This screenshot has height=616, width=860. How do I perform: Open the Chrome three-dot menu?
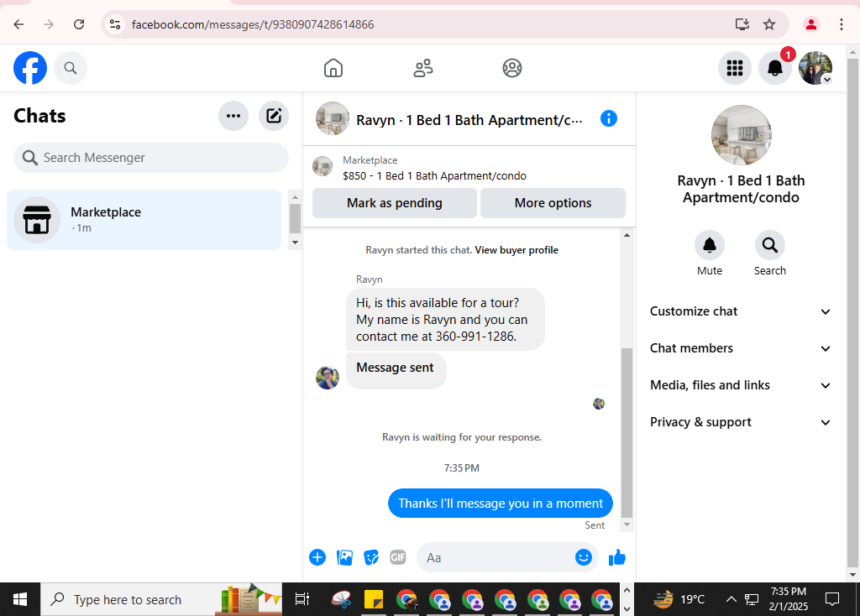(x=841, y=24)
